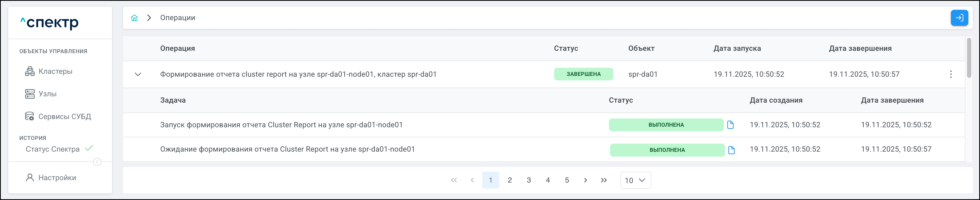The image size is (980, 200).
Task: Click the blue logout icon button
Action: 959,18
